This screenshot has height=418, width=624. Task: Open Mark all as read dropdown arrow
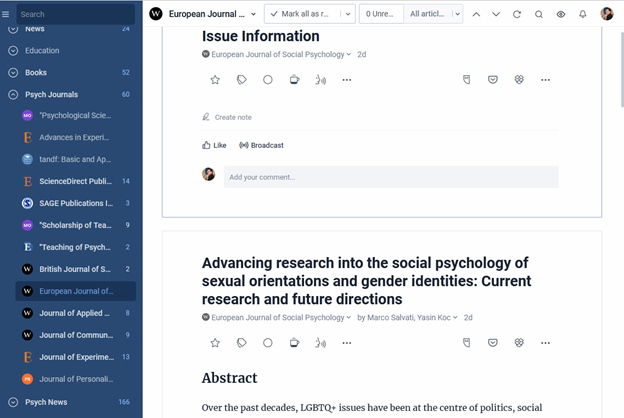tap(348, 14)
